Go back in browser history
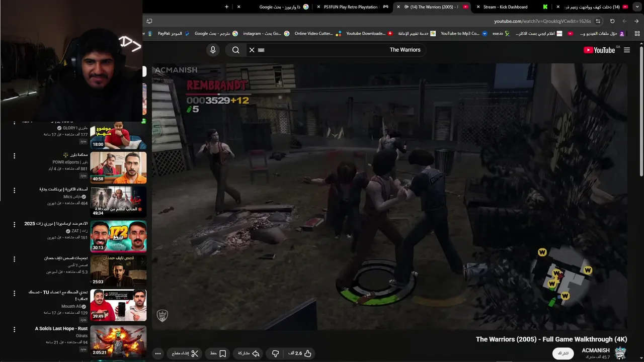The image size is (644, 362). pyautogui.click(x=624, y=21)
